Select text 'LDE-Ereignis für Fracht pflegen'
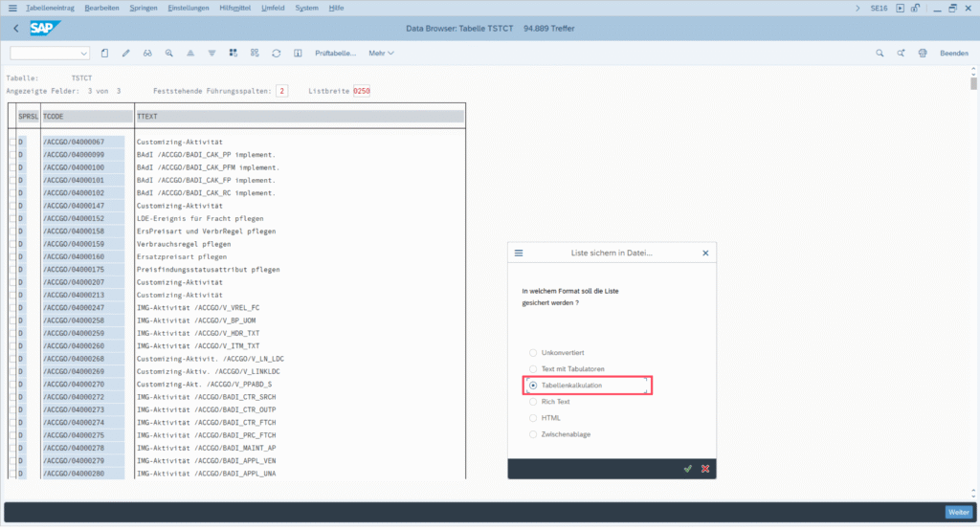Image resolution: width=980 pixels, height=530 pixels. (x=200, y=218)
